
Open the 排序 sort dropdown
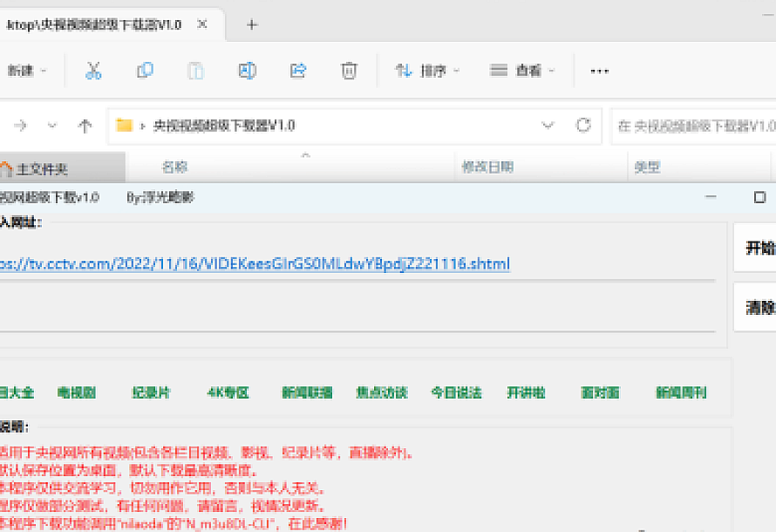tap(427, 71)
